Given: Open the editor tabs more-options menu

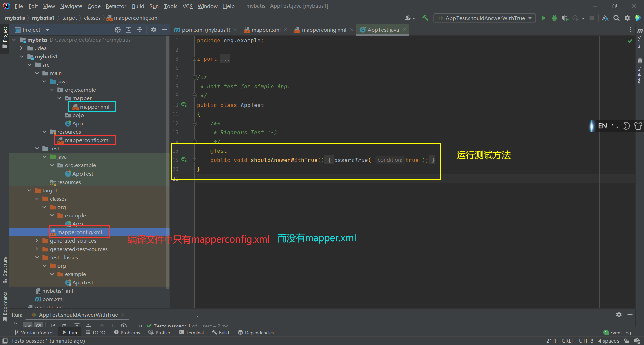Looking at the screenshot, I should (630, 30).
